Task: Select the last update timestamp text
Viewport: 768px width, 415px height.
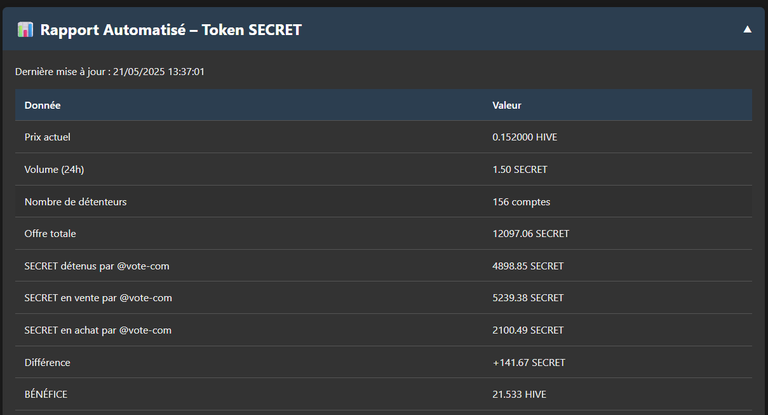Action: point(110,72)
